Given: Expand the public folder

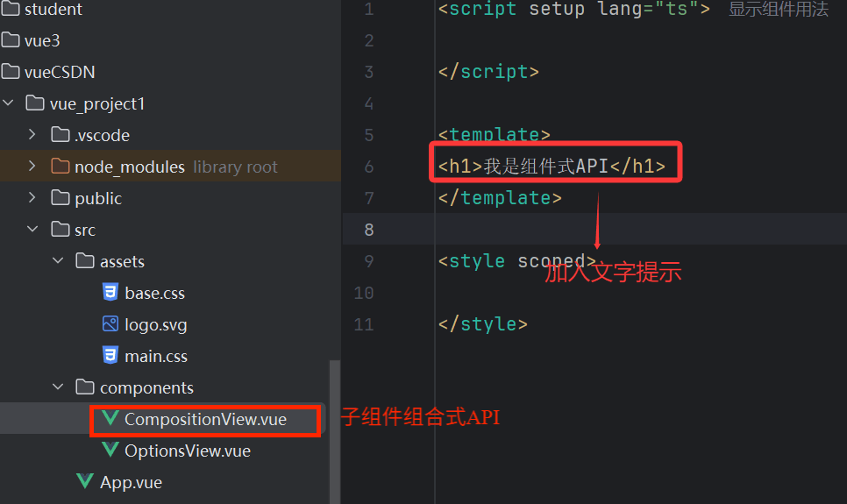Looking at the screenshot, I should [x=32, y=197].
